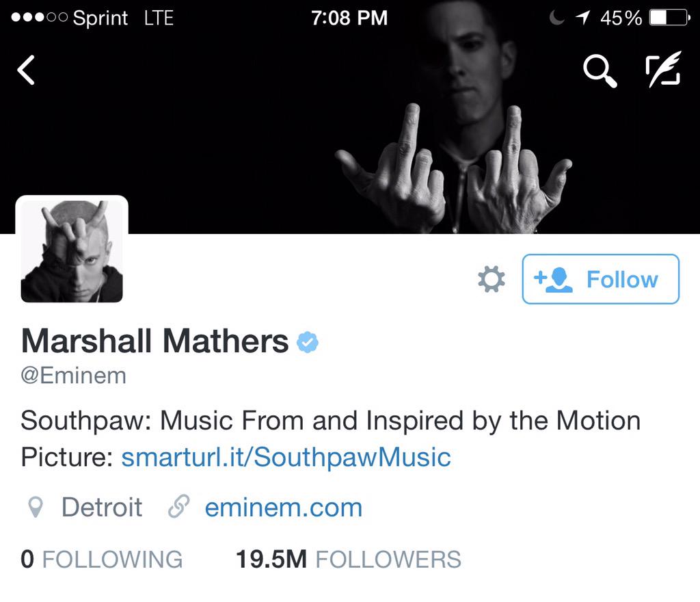View the 0 Following list
Image resolution: width=700 pixels, height=602 pixels.
[x=102, y=559]
